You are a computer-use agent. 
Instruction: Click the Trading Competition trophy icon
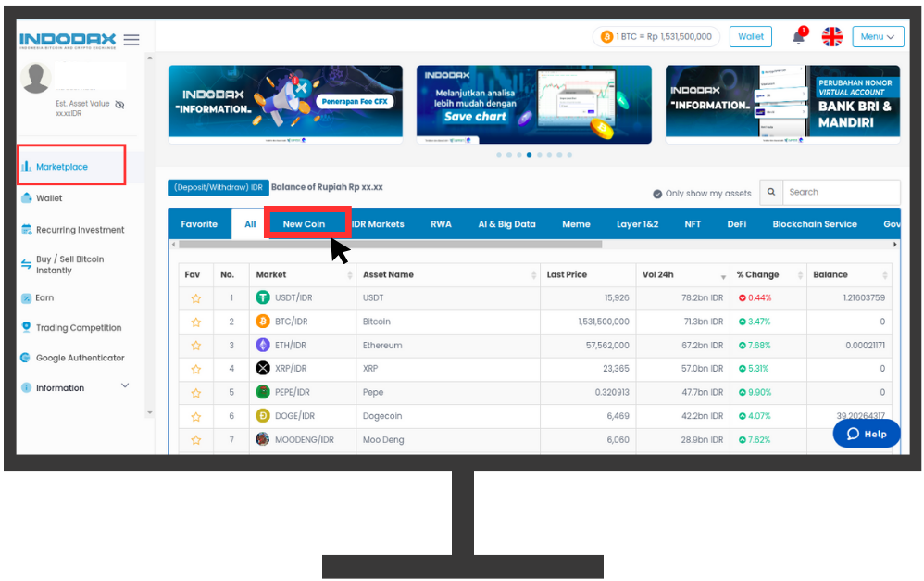coord(27,327)
